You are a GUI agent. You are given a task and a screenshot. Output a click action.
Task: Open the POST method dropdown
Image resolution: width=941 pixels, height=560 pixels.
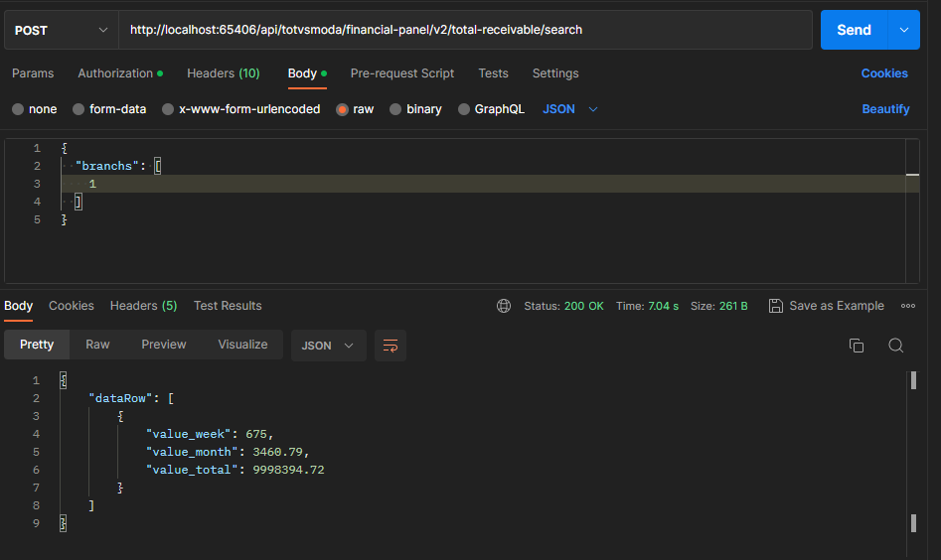61,30
